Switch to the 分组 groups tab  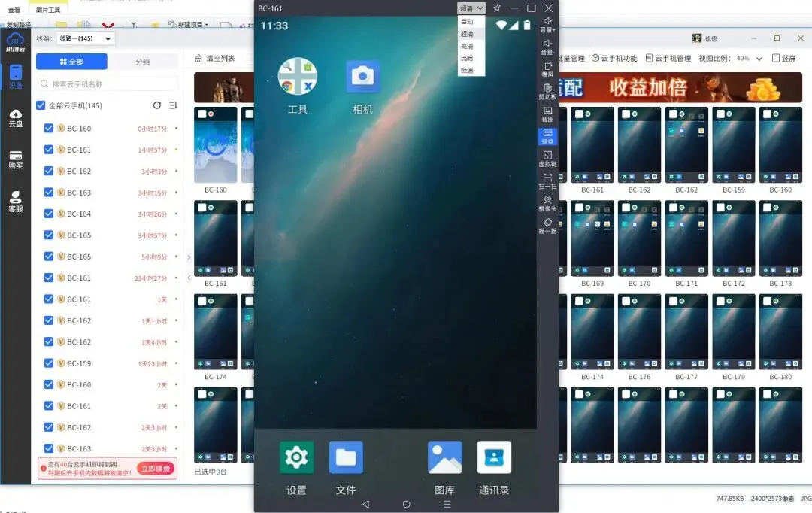pyautogui.click(x=143, y=62)
